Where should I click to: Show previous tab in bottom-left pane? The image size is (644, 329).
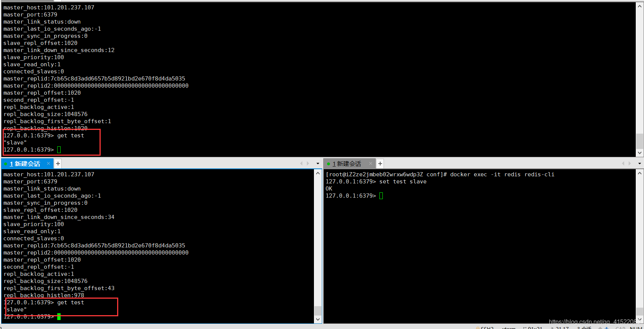(x=301, y=164)
